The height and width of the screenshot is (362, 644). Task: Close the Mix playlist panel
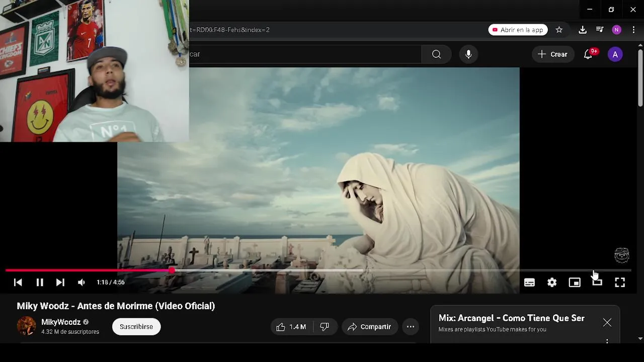click(x=607, y=322)
